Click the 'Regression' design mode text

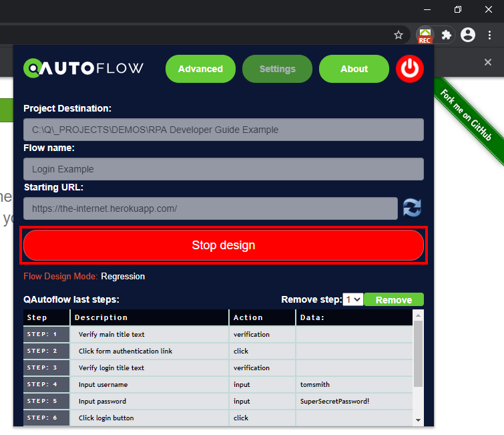coord(123,277)
